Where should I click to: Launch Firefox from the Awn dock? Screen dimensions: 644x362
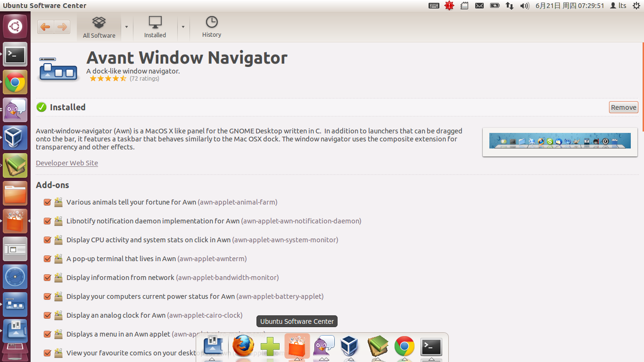[243, 346]
